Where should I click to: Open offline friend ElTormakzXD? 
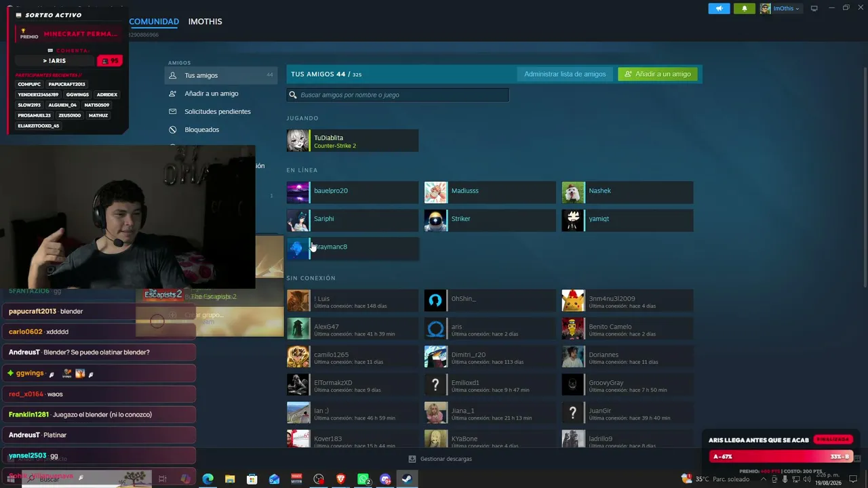click(x=353, y=385)
